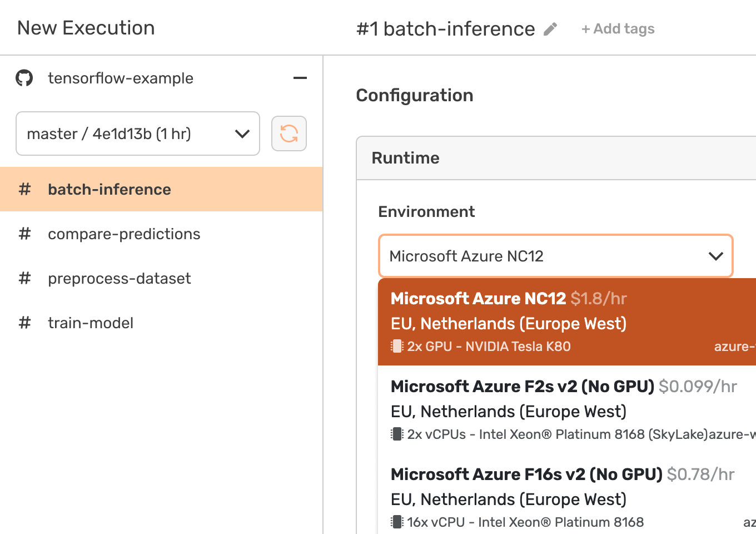Click the tensorflow-example repository name
Viewport: 756px width, 534px height.
pos(121,78)
